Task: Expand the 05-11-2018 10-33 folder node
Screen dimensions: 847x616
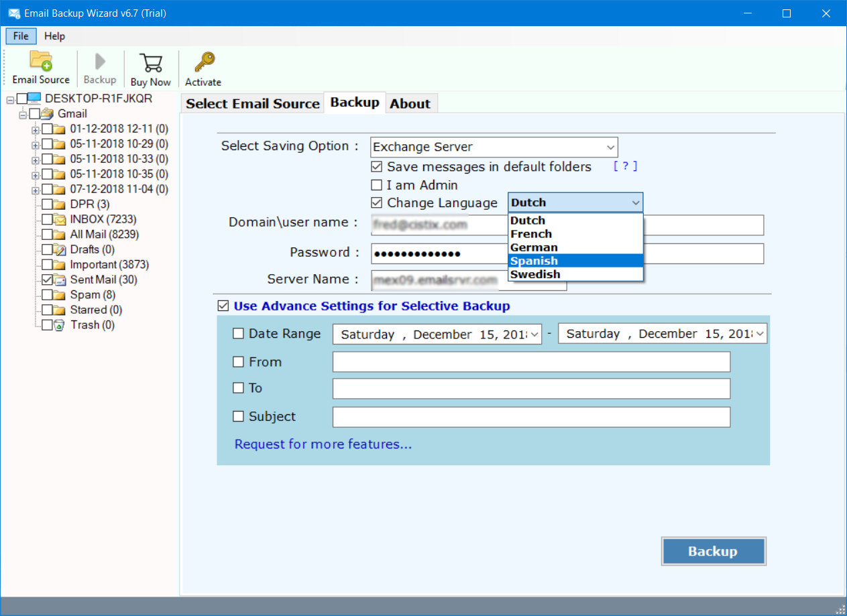Action: click(36, 159)
